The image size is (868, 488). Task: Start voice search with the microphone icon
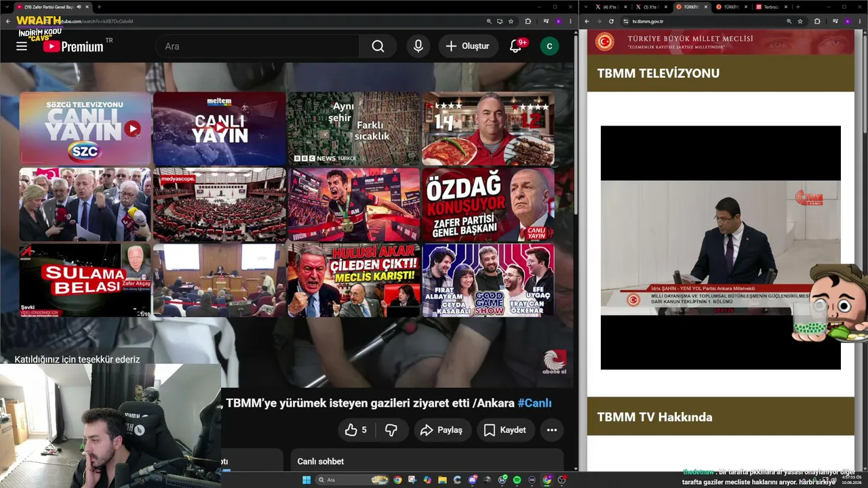pos(418,46)
